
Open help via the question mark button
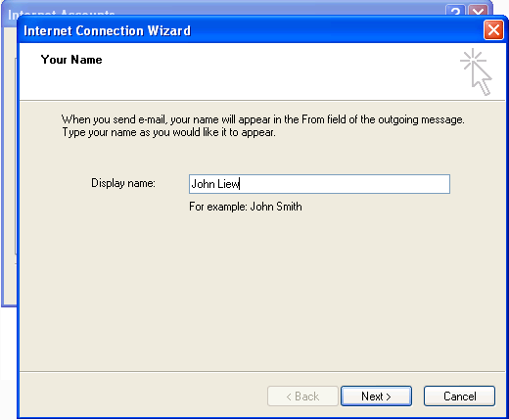[455, 11]
